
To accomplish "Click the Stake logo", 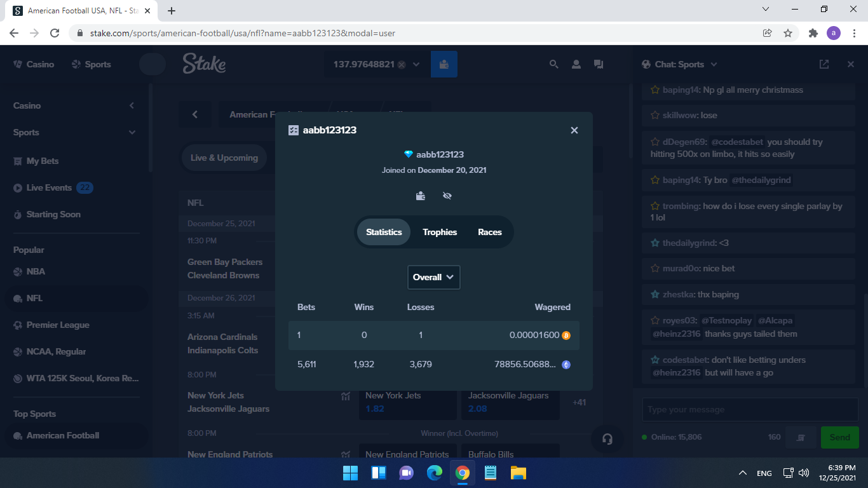I will 204,64.
